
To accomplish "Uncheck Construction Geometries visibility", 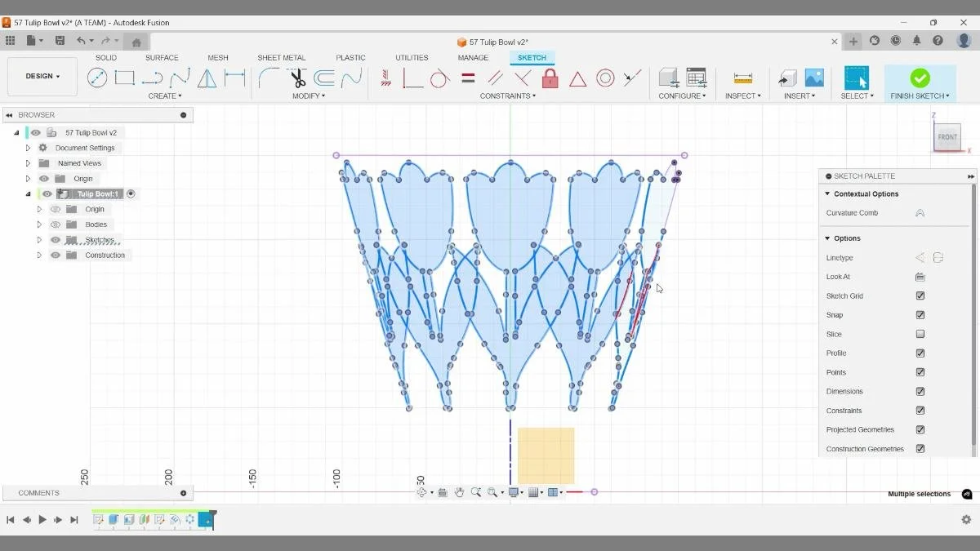I will pos(920,448).
